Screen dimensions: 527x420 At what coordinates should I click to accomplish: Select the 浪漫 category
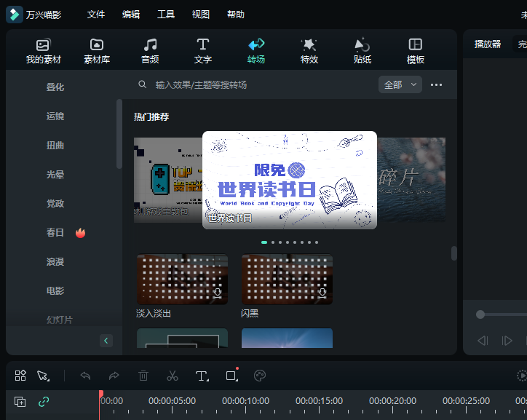click(55, 262)
